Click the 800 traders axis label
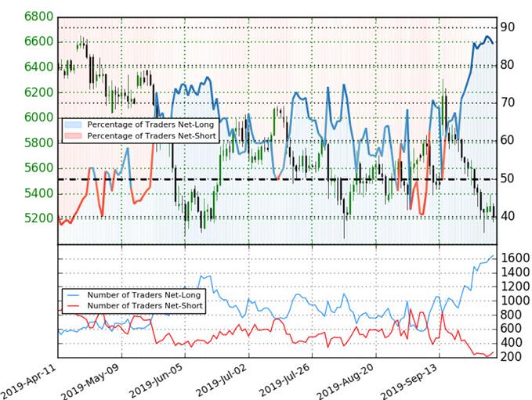532x400 pixels. [511, 315]
